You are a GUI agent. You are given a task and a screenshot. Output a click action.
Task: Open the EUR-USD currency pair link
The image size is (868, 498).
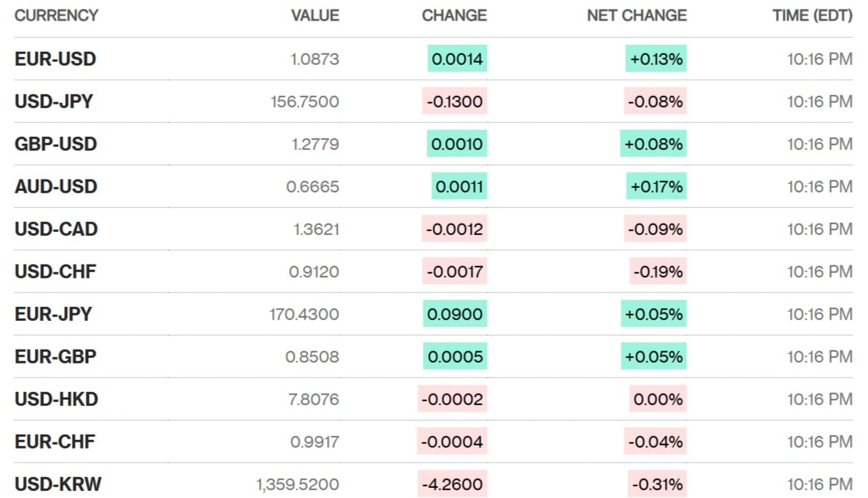click(55, 59)
